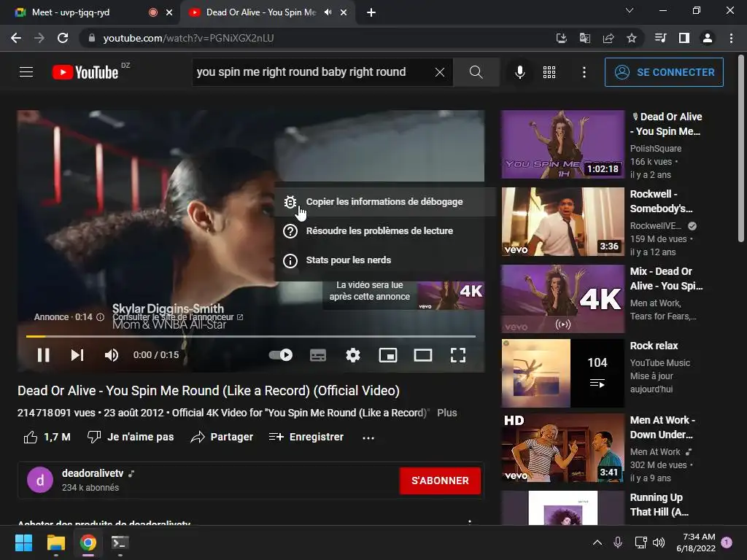Viewport: 747px width, 560px height.
Task: Open Rock relax playlist thumbnail
Action: point(563,373)
